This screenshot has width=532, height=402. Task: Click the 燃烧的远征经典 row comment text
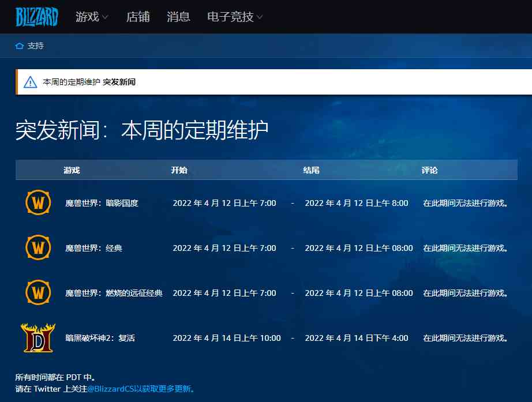coord(465,293)
